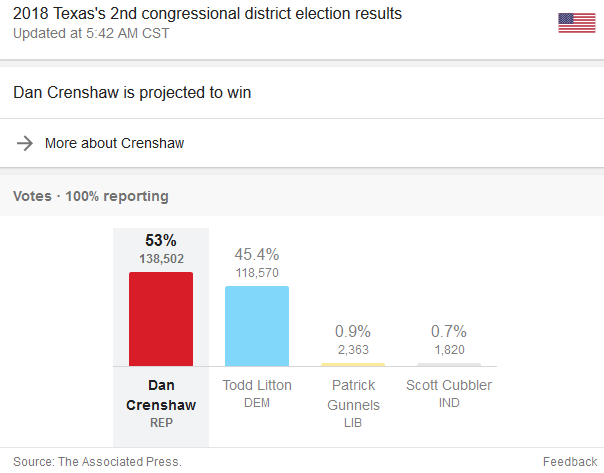Image resolution: width=604 pixels, height=473 pixels.
Task: Click the Source: The Associated Press text
Action: point(97,461)
